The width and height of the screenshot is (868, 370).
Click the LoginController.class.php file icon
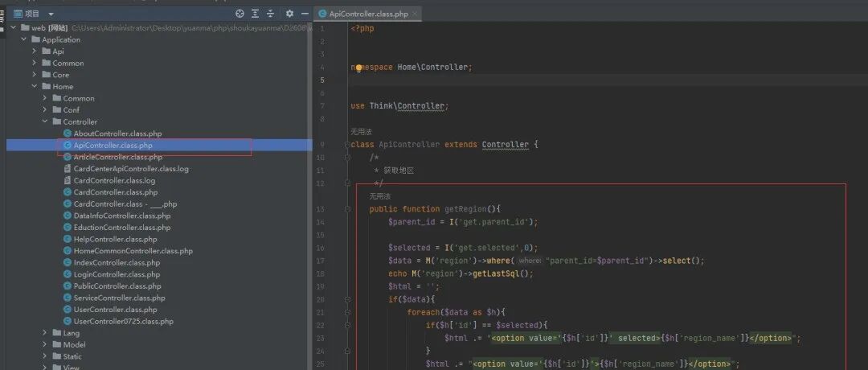tap(68, 274)
